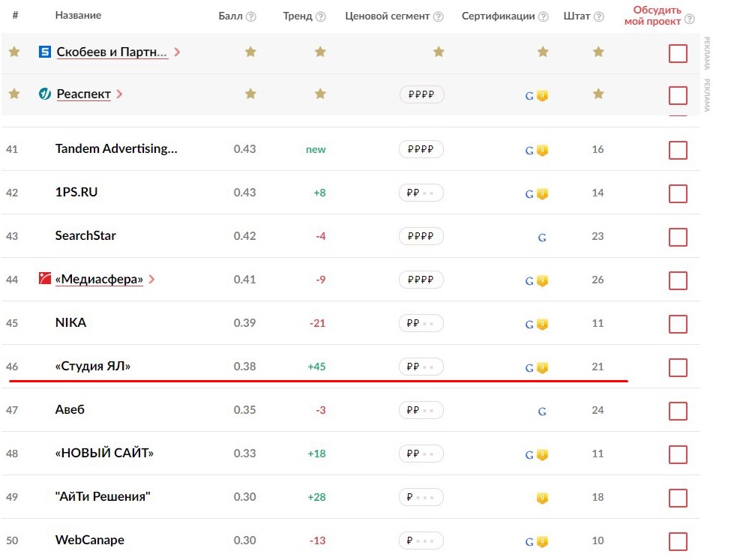Click the leading star beside Скобеев и Партнеры
Screen dimensions: 752x560
tap(14, 52)
